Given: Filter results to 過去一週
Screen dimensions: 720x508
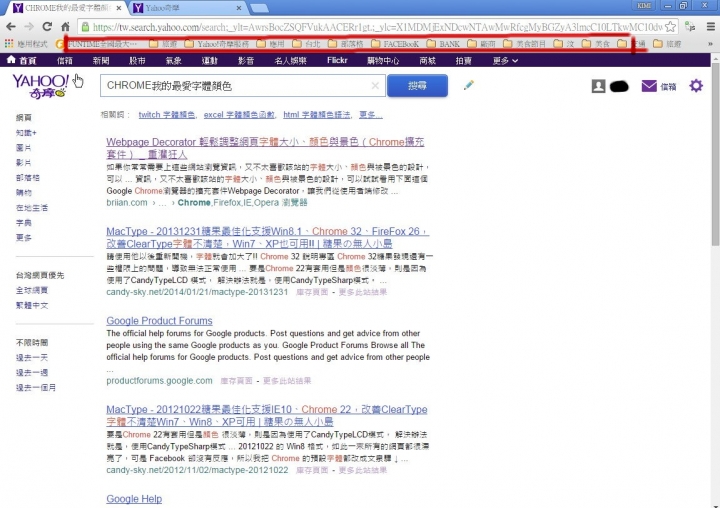Looking at the screenshot, I should 32,373.
